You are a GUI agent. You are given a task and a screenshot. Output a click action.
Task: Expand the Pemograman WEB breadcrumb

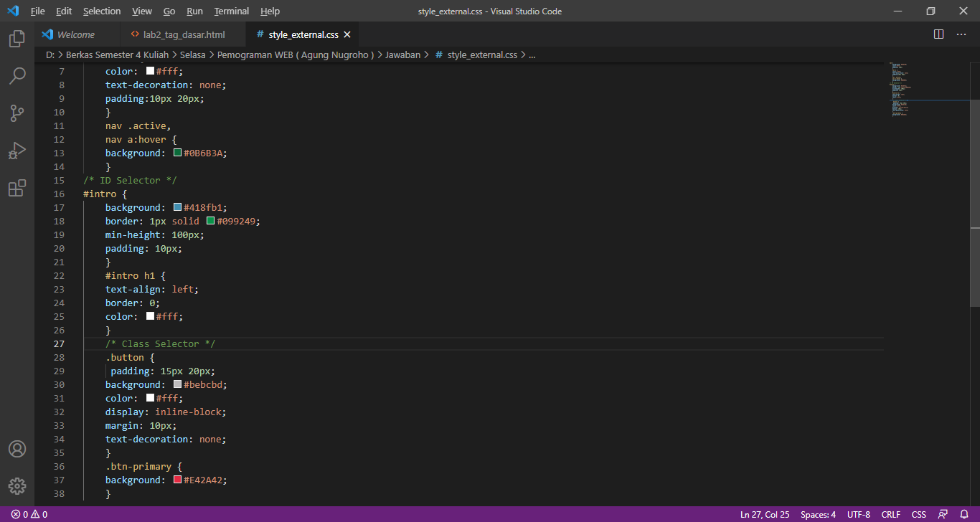coord(293,54)
